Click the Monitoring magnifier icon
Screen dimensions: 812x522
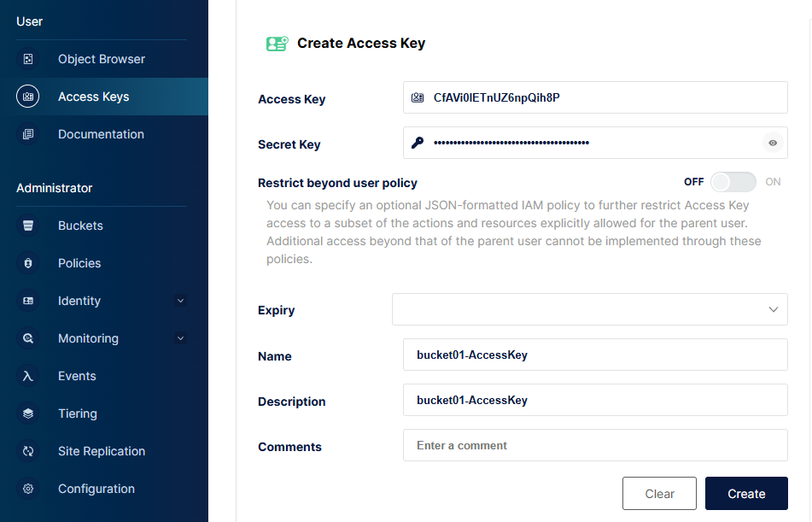coord(28,338)
